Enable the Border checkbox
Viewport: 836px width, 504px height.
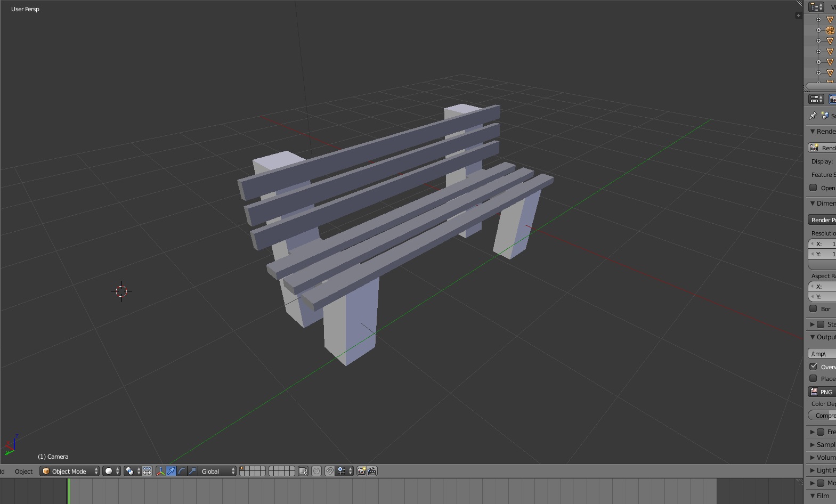click(813, 308)
